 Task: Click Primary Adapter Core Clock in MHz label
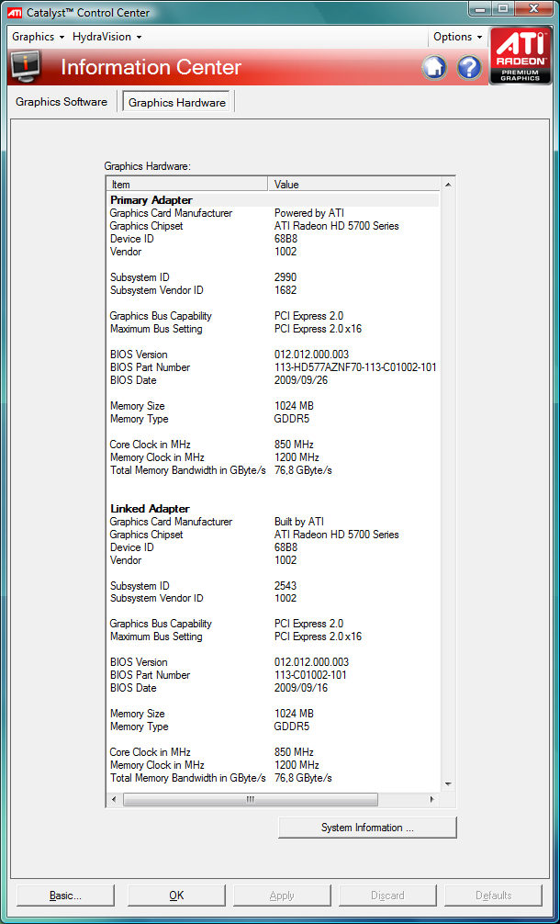[151, 445]
